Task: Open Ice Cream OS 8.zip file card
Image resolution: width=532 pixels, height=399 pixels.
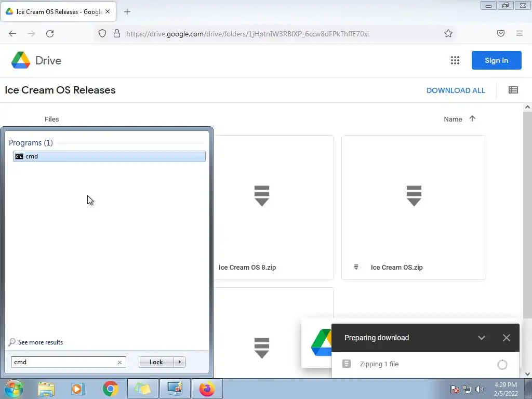Action: point(273,208)
